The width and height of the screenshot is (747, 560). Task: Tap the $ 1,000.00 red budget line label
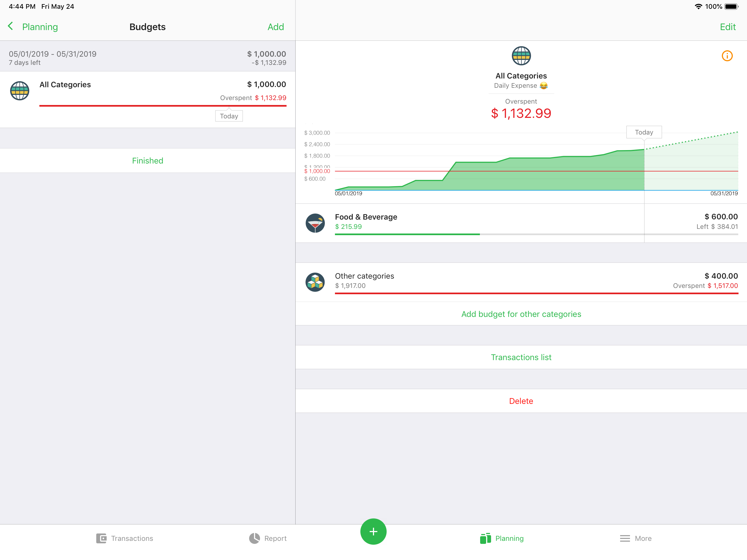[317, 171]
